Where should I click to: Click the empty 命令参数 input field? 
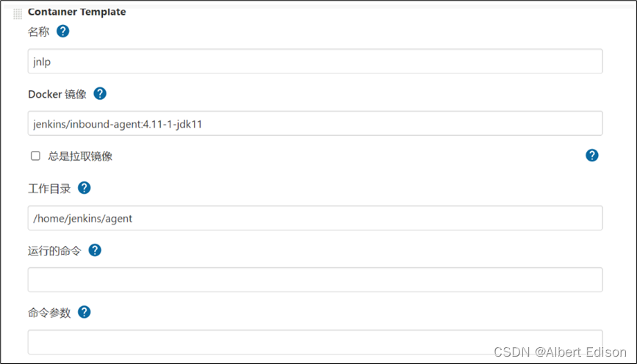tap(314, 342)
